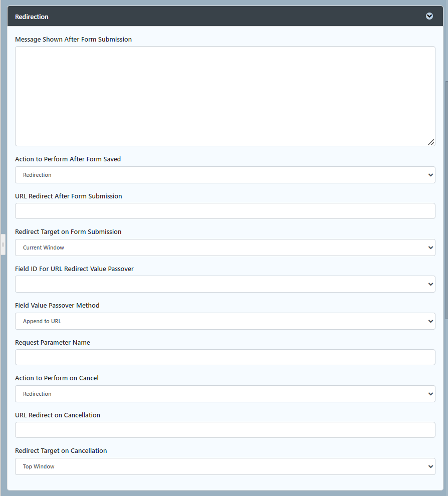Viewport: 448px width, 496px height.
Task: Click URL Redirect on Cancellation field
Action: tap(225, 430)
